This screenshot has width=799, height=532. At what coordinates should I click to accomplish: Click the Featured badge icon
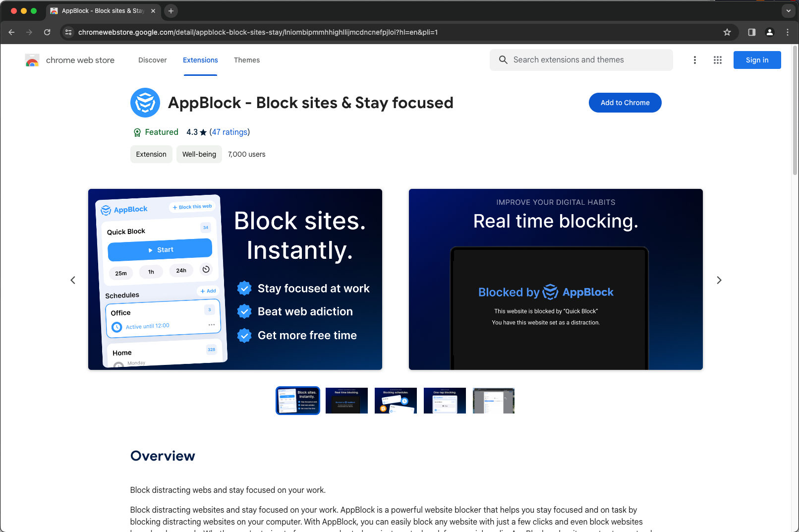click(137, 132)
